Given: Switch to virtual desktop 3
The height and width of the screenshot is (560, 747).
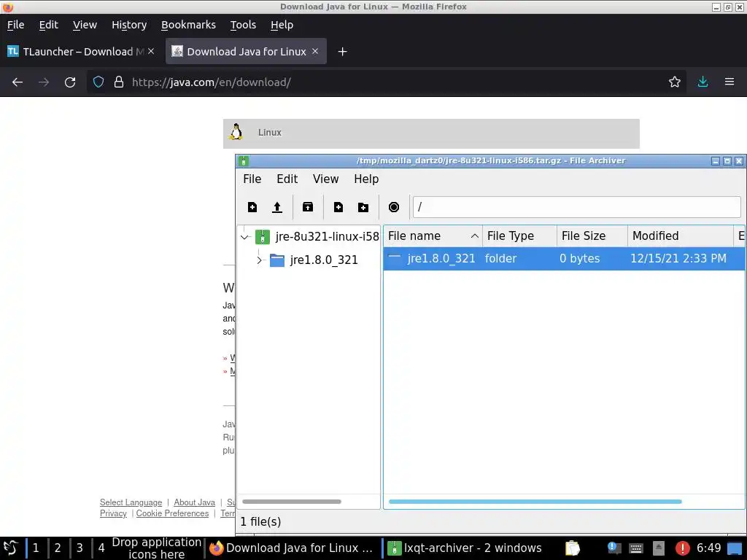Looking at the screenshot, I should coord(80,548).
